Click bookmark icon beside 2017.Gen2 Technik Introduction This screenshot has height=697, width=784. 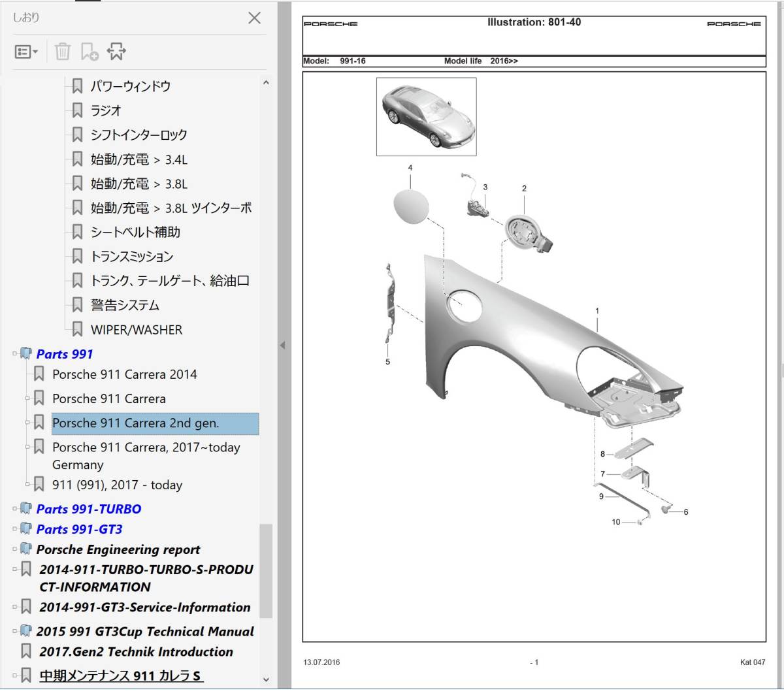tap(26, 652)
